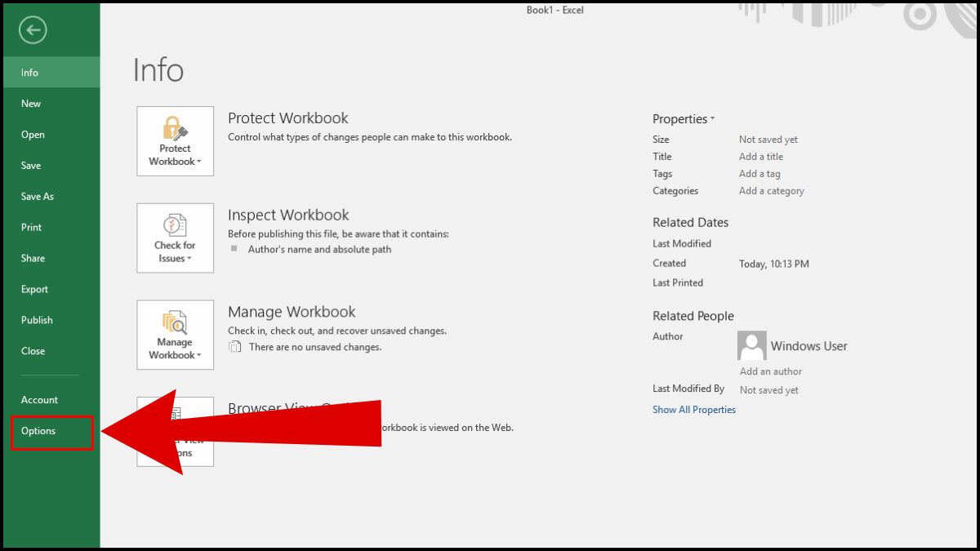Click the Protect Workbook section heading
Viewport: 980px width, 551px height.
tap(288, 118)
